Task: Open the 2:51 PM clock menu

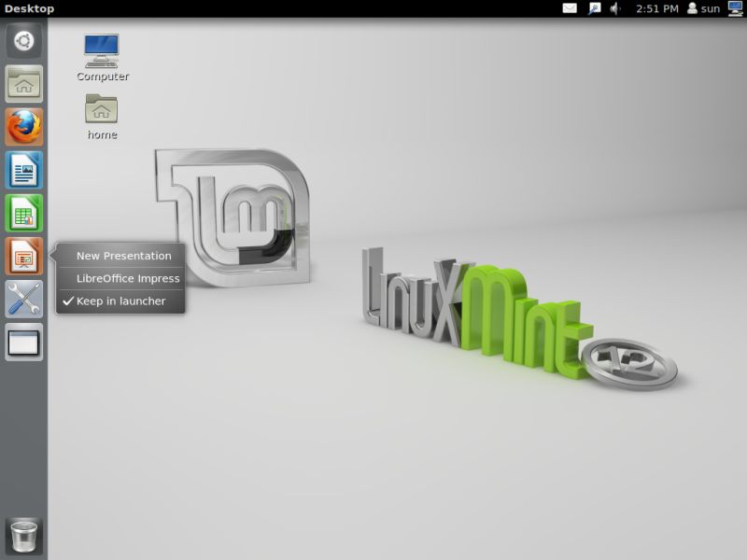Action: coord(657,8)
